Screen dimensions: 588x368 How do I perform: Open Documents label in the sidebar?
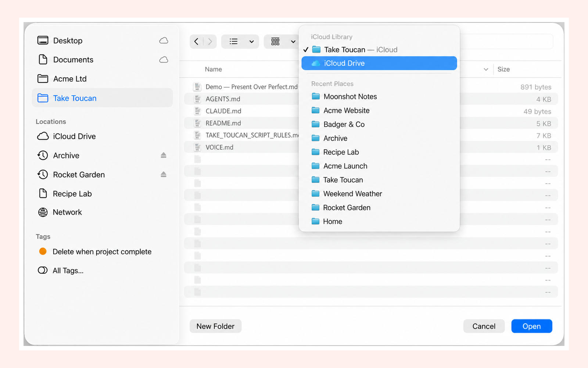[73, 60]
